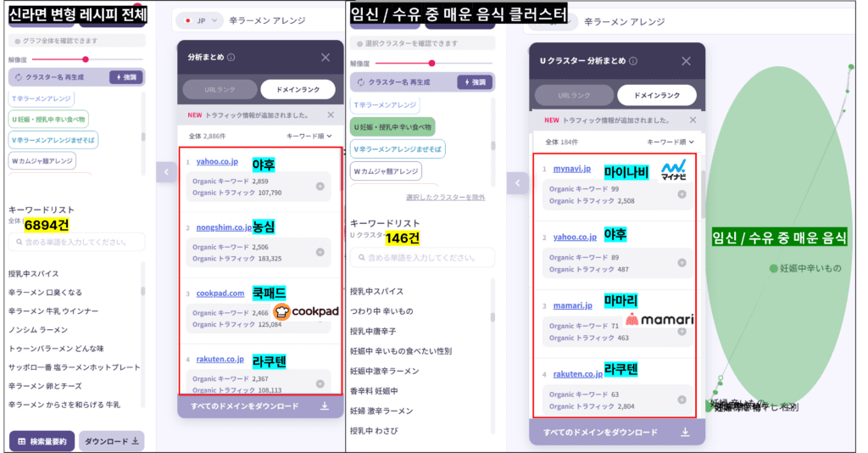Viewport: 868px width, 453px height.
Task: Open info icon next to 分析まとめ title
Action: click(x=231, y=57)
